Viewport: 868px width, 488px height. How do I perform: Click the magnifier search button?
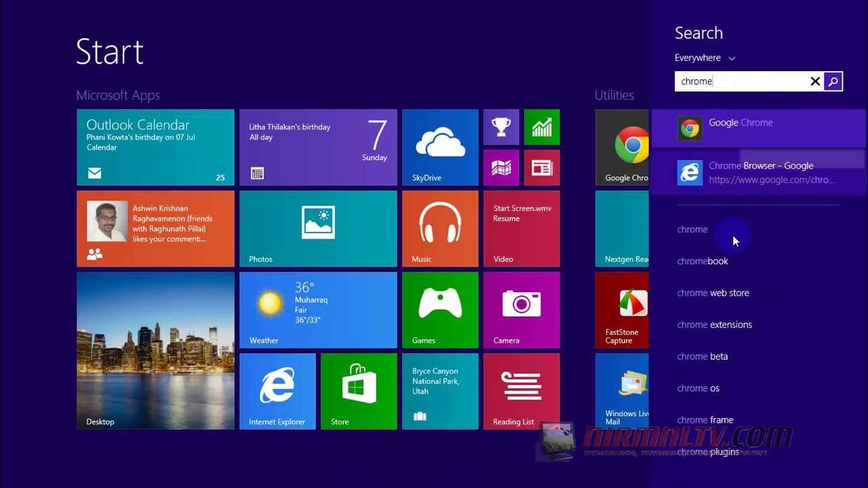(x=833, y=81)
